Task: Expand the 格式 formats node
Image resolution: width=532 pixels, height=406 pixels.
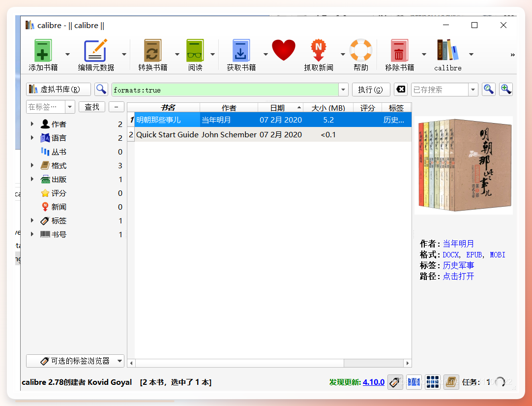Action: [32, 165]
